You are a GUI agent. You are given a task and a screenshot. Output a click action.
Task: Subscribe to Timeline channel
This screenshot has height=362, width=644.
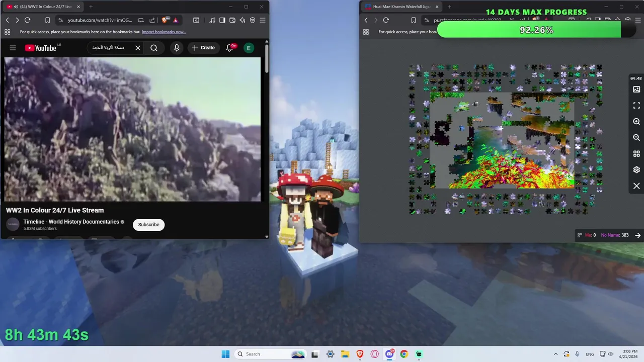[x=148, y=225]
